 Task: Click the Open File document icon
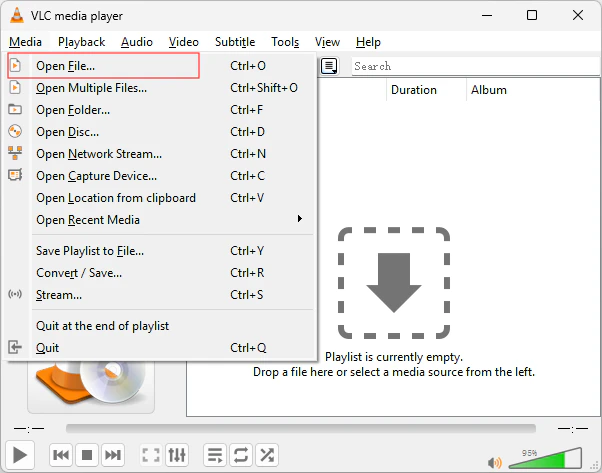pos(15,66)
